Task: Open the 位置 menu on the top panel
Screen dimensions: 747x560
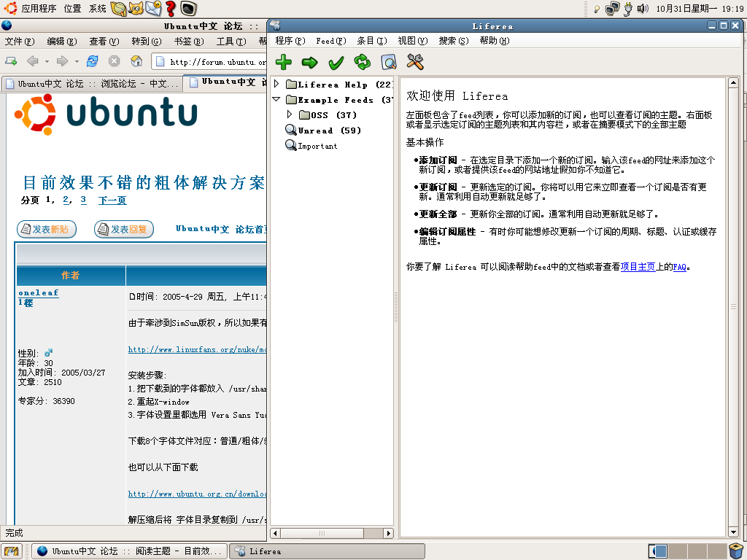Action: pos(72,9)
